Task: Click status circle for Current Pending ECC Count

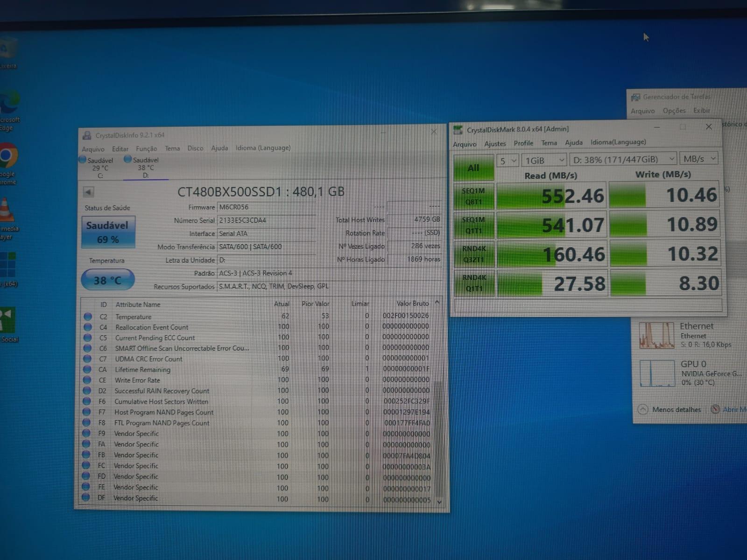Action: tap(87, 337)
